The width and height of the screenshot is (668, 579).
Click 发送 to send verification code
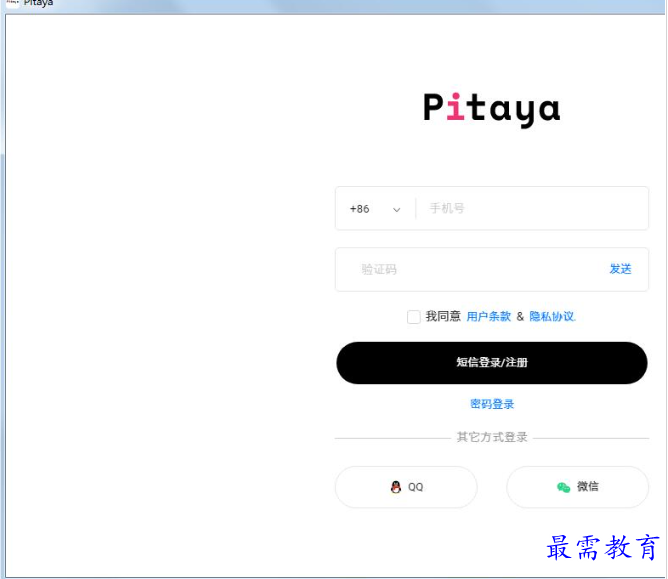click(x=620, y=269)
